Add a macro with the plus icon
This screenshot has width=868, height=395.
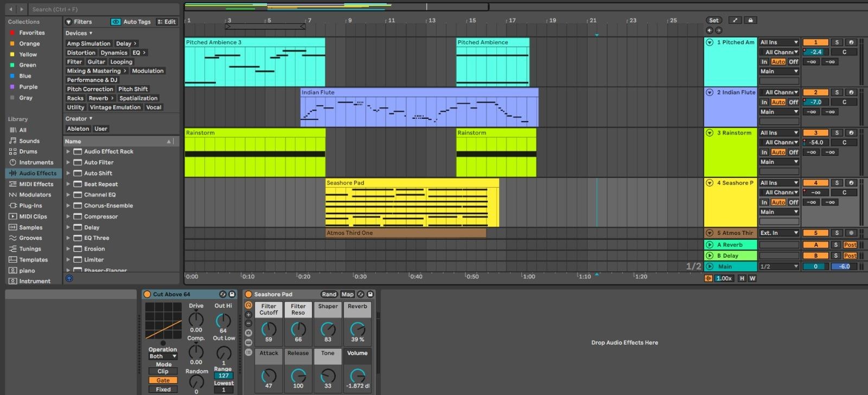pos(248,315)
